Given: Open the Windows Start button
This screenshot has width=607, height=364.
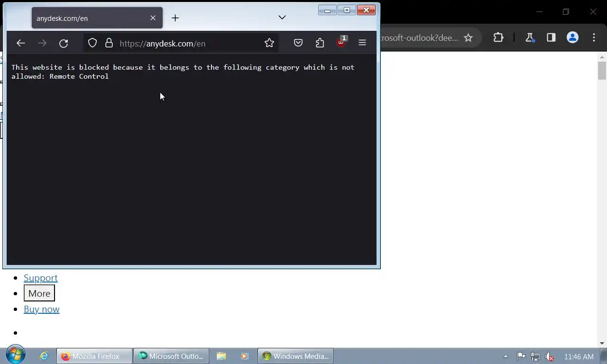Looking at the screenshot, I should pos(16,355).
